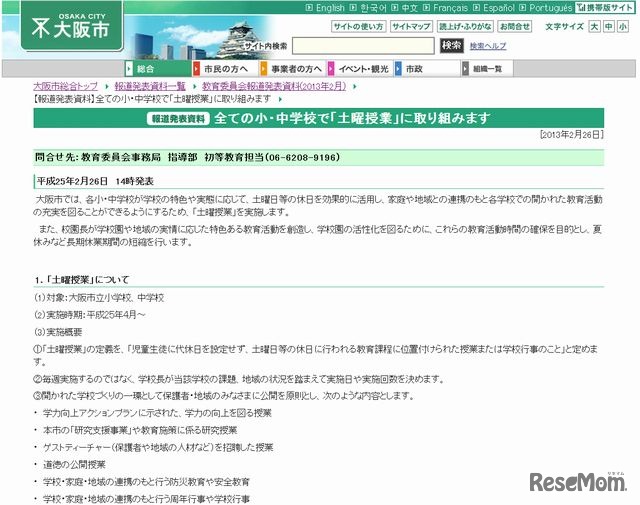Set text size to 大
The width and height of the screenshot is (640, 505).
pos(594,27)
